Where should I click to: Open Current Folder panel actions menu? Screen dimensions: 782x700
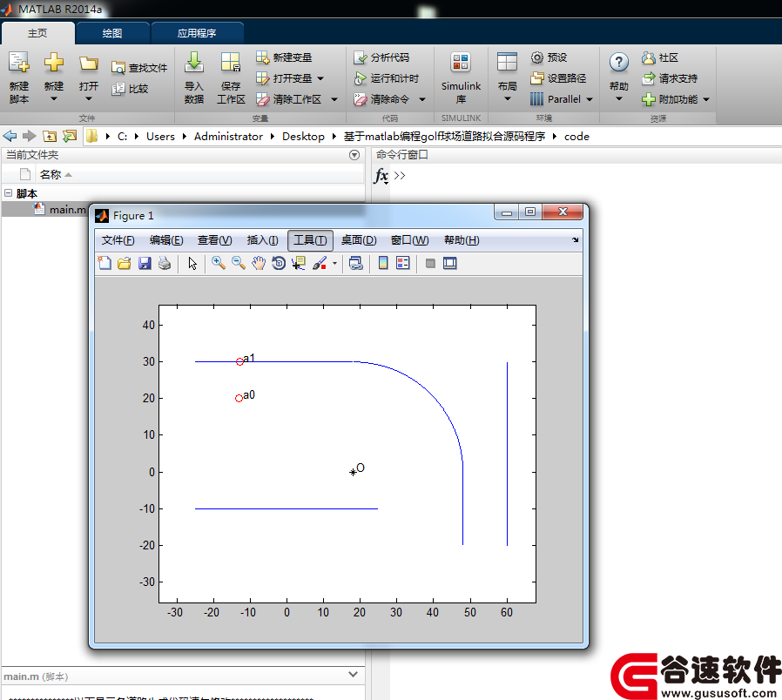tap(354, 155)
